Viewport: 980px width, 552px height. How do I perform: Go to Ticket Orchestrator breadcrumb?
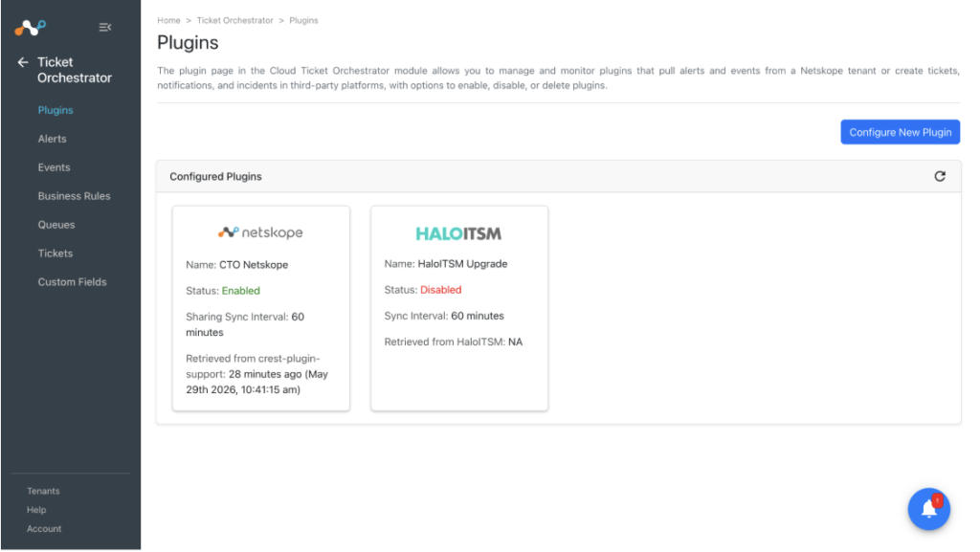pyautogui.click(x=235, y=21)
